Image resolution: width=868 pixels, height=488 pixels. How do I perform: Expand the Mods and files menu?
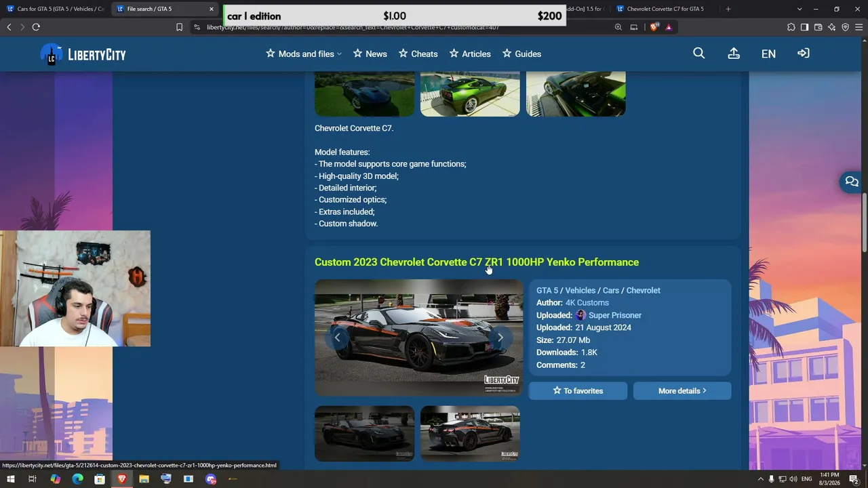pos(304,54)
